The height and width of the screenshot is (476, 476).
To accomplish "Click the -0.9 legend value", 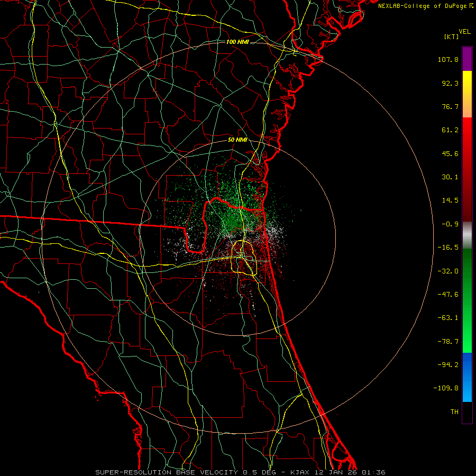I will pyautogui.click(x=450, y=224).
